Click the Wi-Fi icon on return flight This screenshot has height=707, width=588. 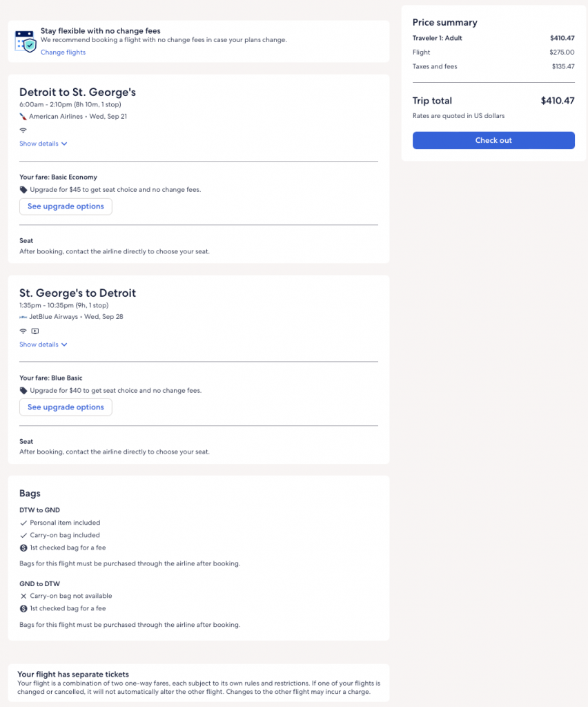(x=23, y=331)
